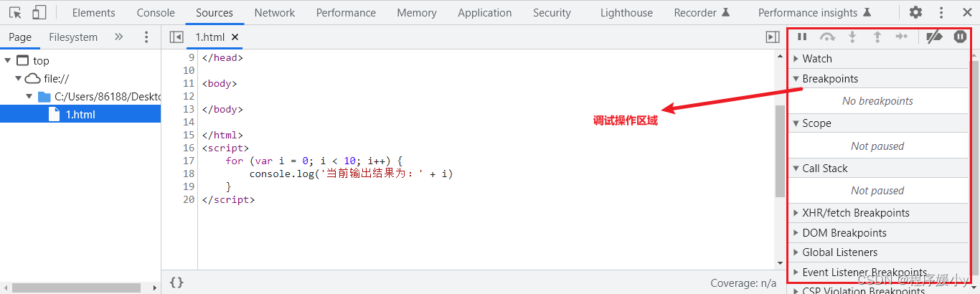Deactivate all breakpoints toggle
The width and height of the screenshot is (980, 294).
pyautogui.click(x=934, y=37)
